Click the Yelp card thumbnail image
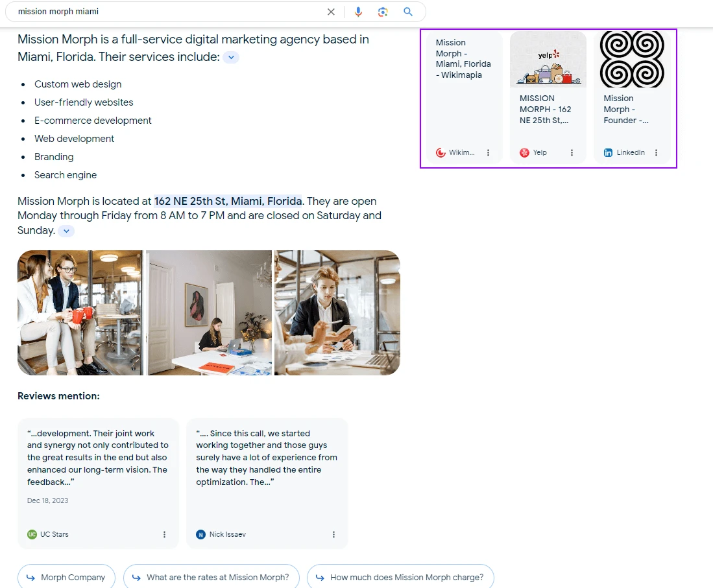The width and height of the screenshot is (713, 588). [548, 59]
